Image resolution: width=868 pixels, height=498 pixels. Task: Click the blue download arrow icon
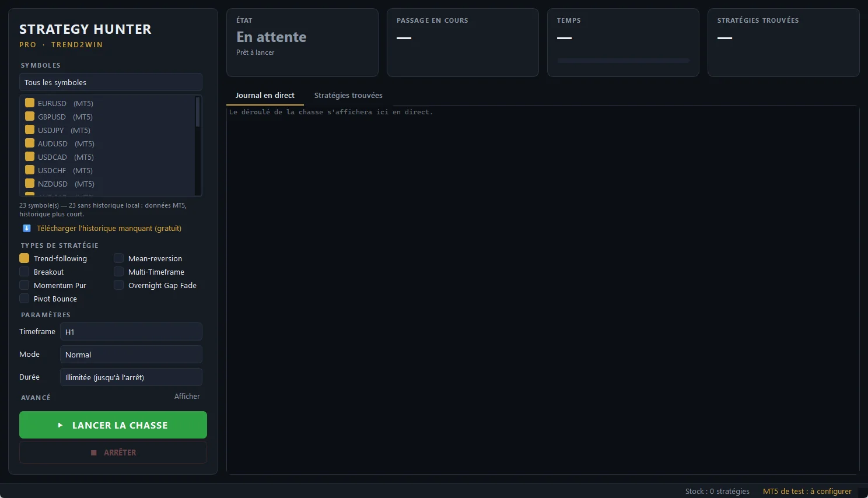pyautogui.click(x=27, y=228)
